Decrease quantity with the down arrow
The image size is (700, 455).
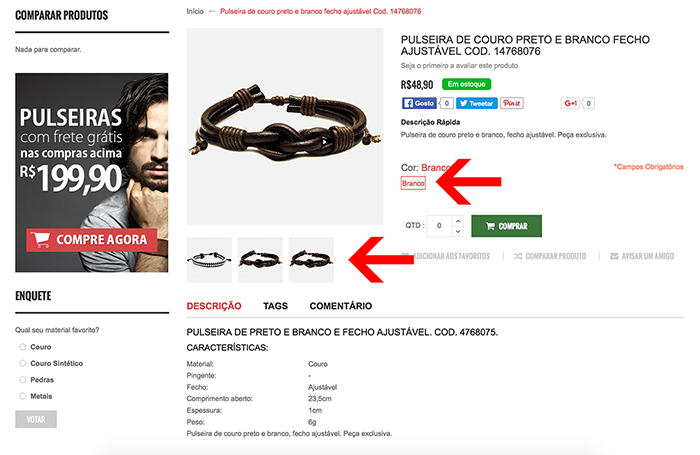point(458,231)
